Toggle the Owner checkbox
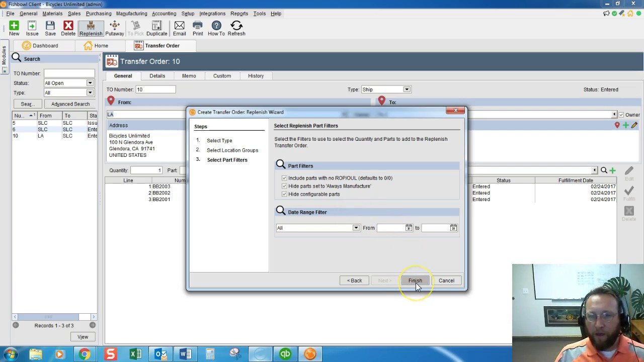The width and height of the screenshot is (644, 362). tap(621, 115)
